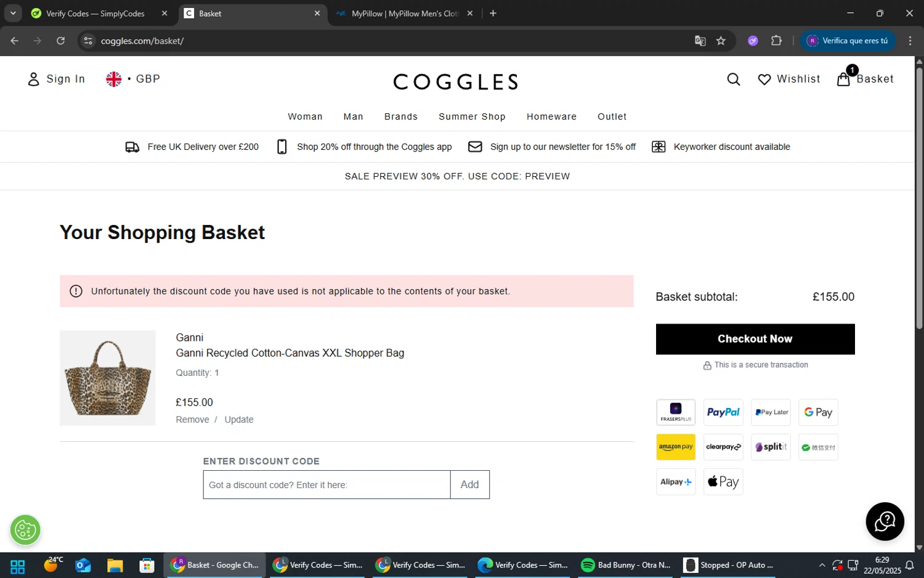Viewport: 924px width, 578px height.
Task: Open the Outlet menu
Action: (612, 116)
